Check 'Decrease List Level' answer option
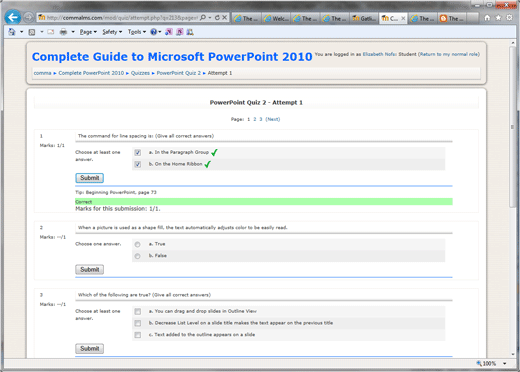Screen dimensions: 520x372 click(138, 323)
